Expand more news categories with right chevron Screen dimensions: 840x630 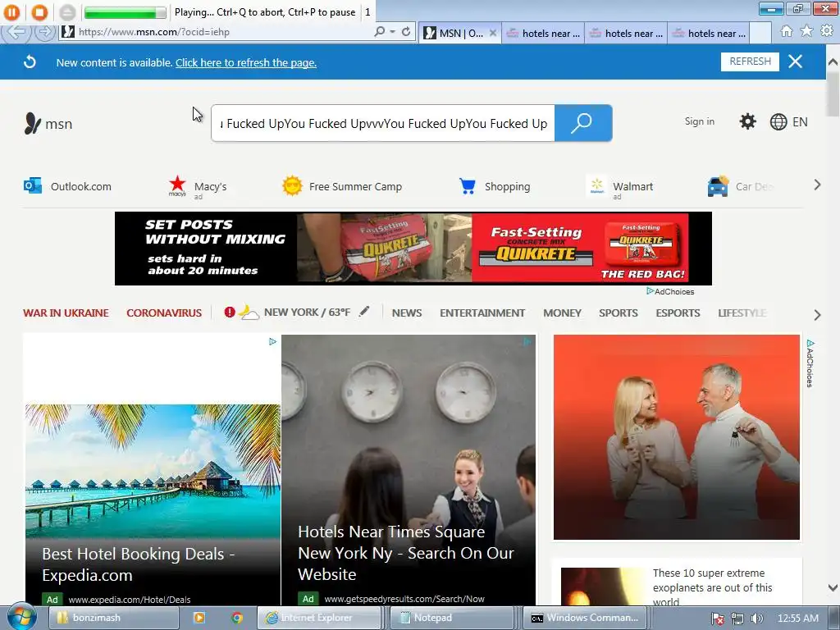[817, 314]
